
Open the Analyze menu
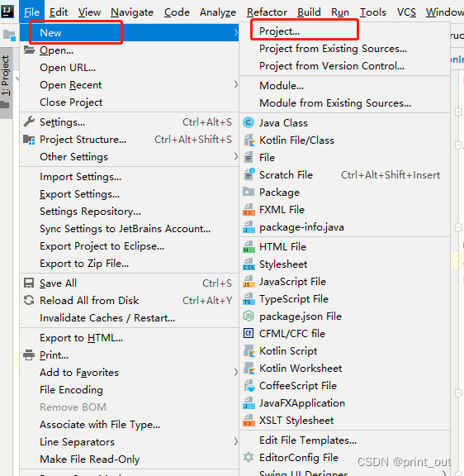[x=218, y=12]
